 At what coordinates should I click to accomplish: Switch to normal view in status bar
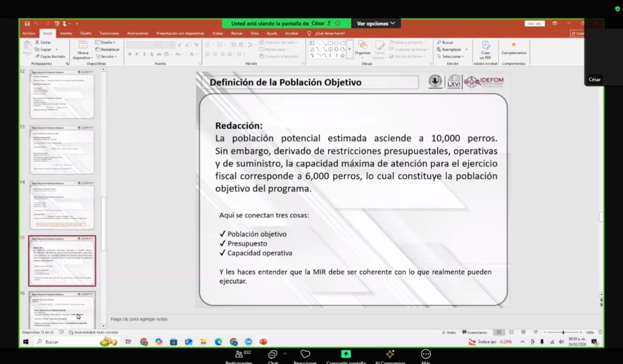(499, 332)
